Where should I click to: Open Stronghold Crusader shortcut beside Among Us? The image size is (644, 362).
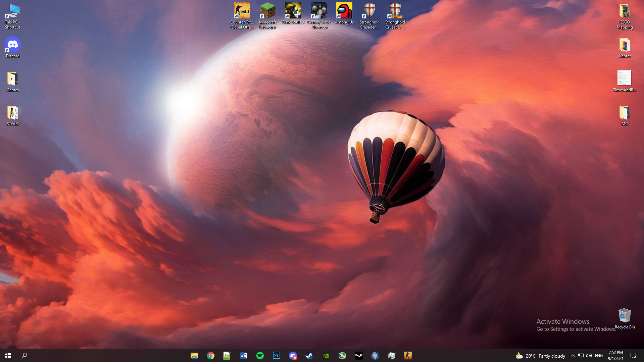[x=369, y=16]
